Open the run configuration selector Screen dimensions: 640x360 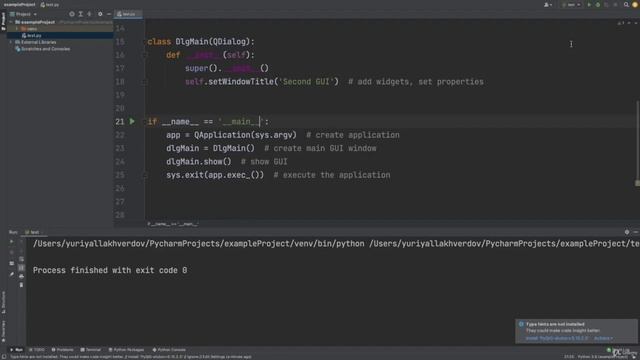[571, 4]
